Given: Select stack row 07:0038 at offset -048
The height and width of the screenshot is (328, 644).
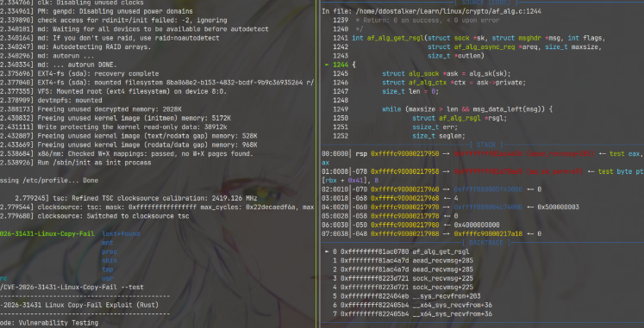Looking at the screenshot, I should 432,233.
